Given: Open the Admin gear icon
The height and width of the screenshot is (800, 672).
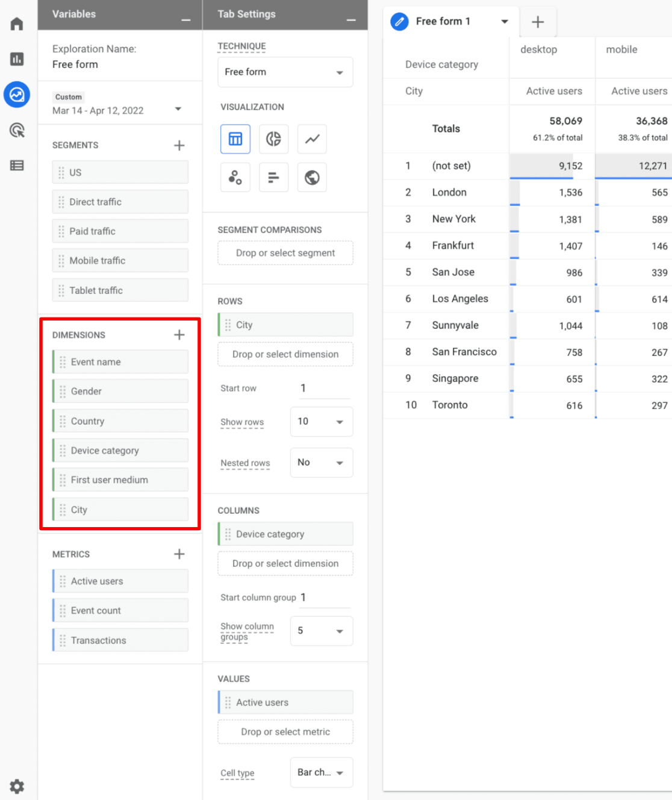Looking at the screenshot, I should click(16, 786).
